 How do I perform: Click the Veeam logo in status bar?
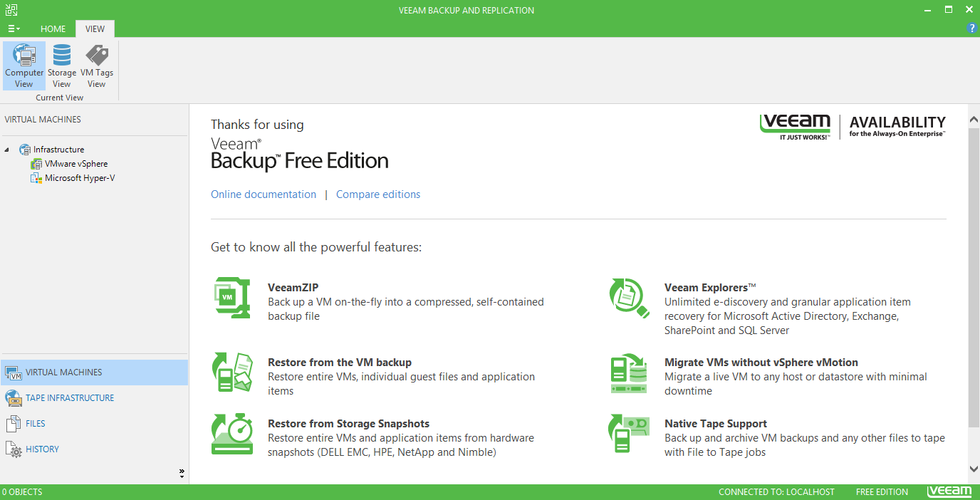[949, 491]
